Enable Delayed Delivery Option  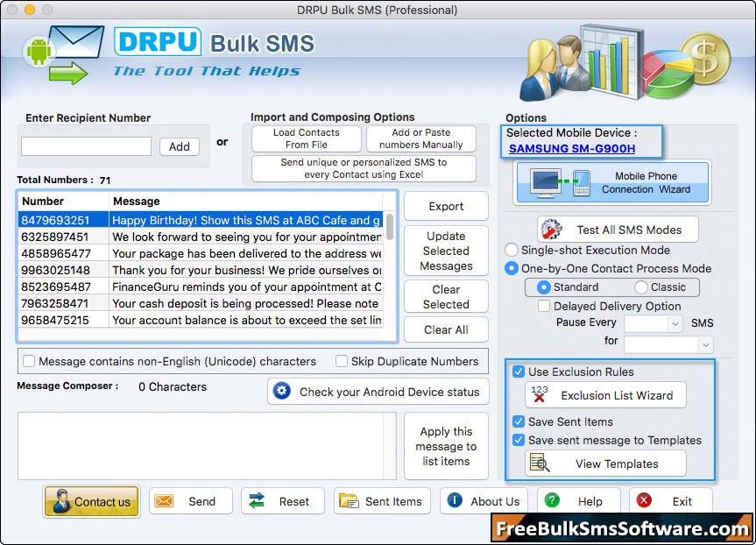tap(544, 306)
